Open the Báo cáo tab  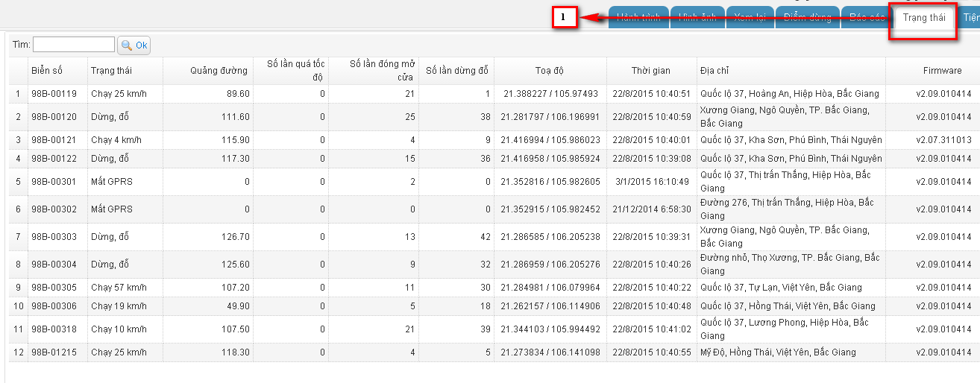pyautogui.click(x=867, y=18)
